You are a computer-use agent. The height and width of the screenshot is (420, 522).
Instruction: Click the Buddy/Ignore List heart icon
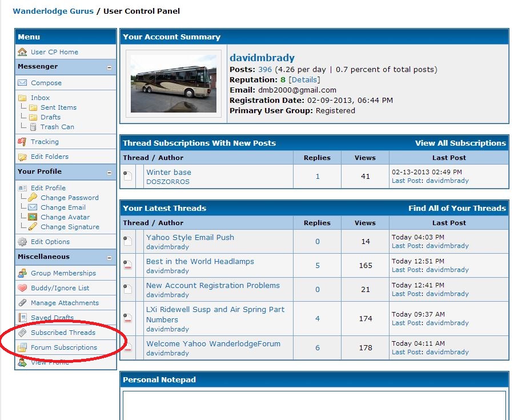(22, 288)
